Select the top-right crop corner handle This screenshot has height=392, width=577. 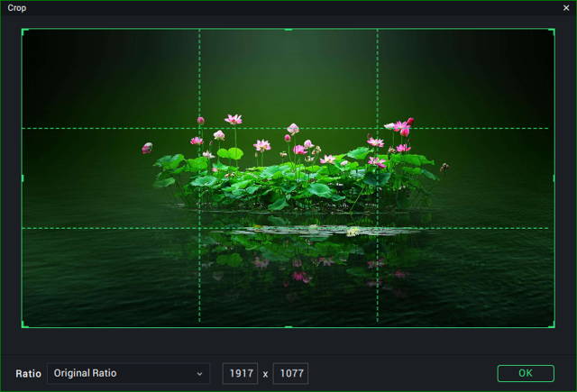pyautogui.click(x=553, y=32)
